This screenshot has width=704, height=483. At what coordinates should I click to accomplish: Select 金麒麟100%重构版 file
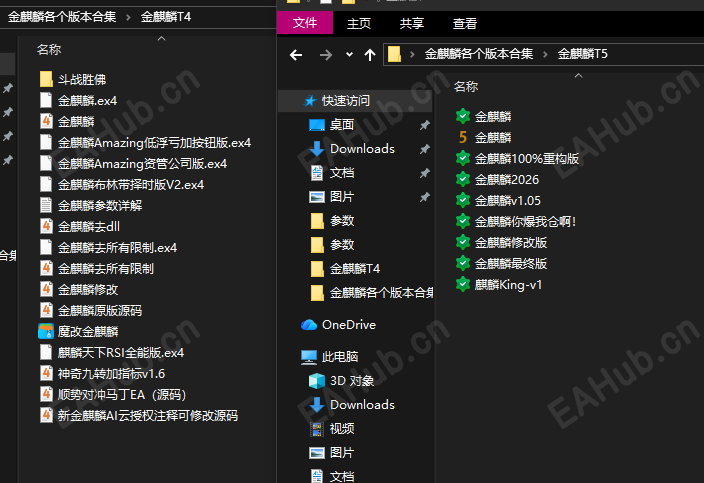click(x=517, y=159)
